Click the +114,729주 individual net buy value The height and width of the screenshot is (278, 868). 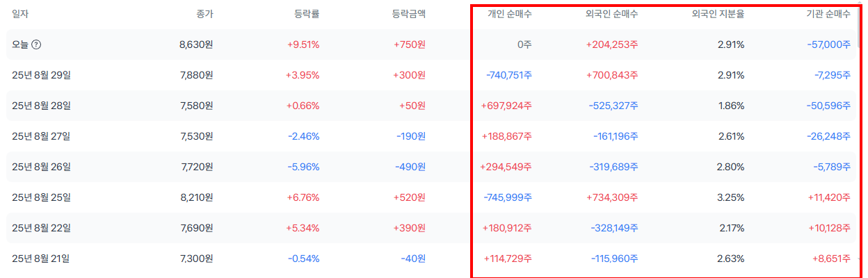506,259
